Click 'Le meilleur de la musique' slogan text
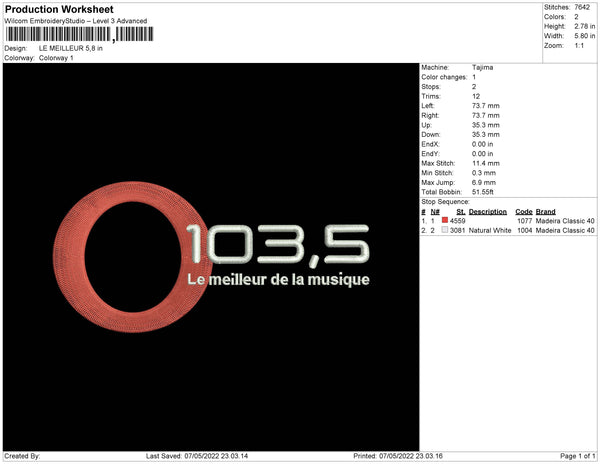Viewport: 600px width, 464px height. click(x=278, y=279)
